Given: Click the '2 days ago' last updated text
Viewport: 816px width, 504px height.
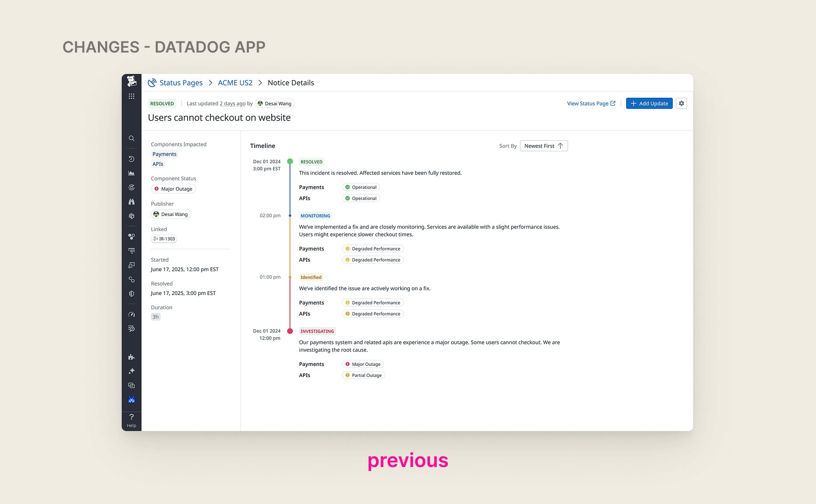Looking at the screenshot, I should click(232, 104).
